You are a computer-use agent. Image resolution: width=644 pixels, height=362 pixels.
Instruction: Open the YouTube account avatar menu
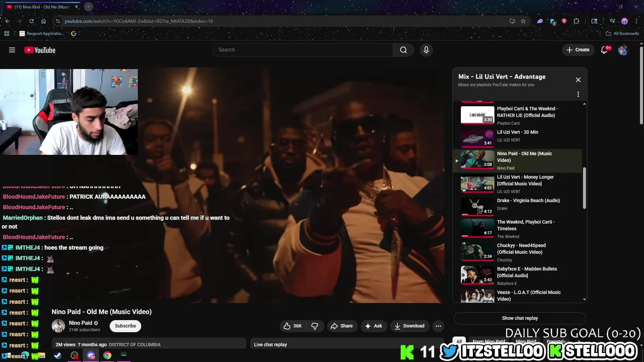(623, 50)
